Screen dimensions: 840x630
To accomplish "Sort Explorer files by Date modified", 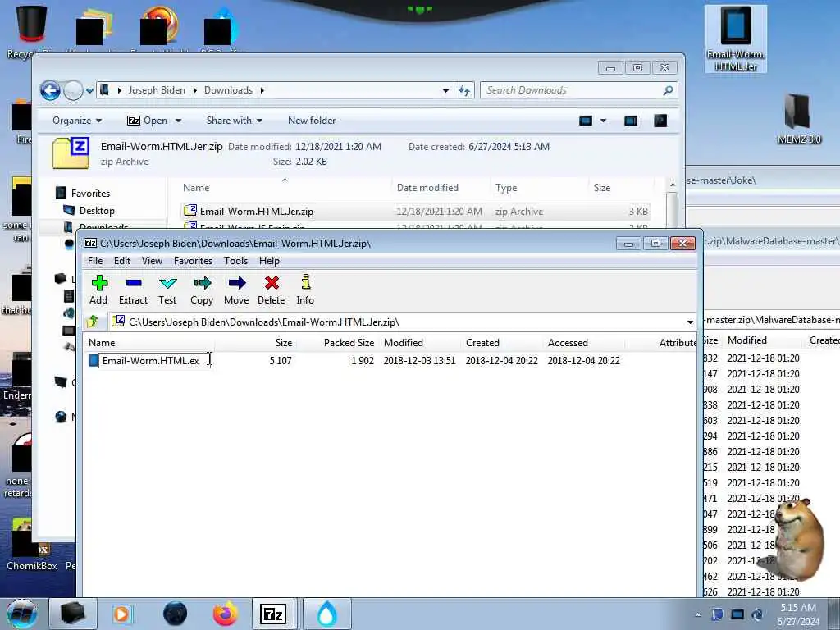I will (x=427, y=188).
